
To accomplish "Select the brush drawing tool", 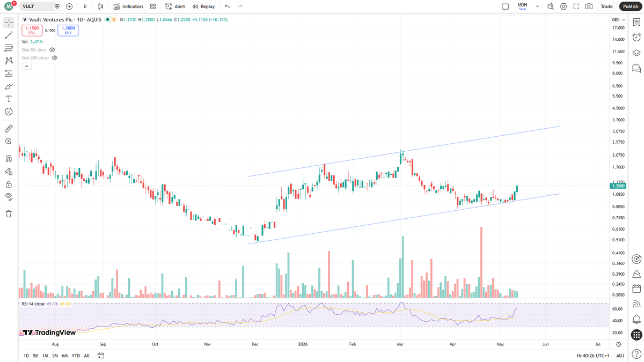I will pyautogui.click(x=9, y=86).
